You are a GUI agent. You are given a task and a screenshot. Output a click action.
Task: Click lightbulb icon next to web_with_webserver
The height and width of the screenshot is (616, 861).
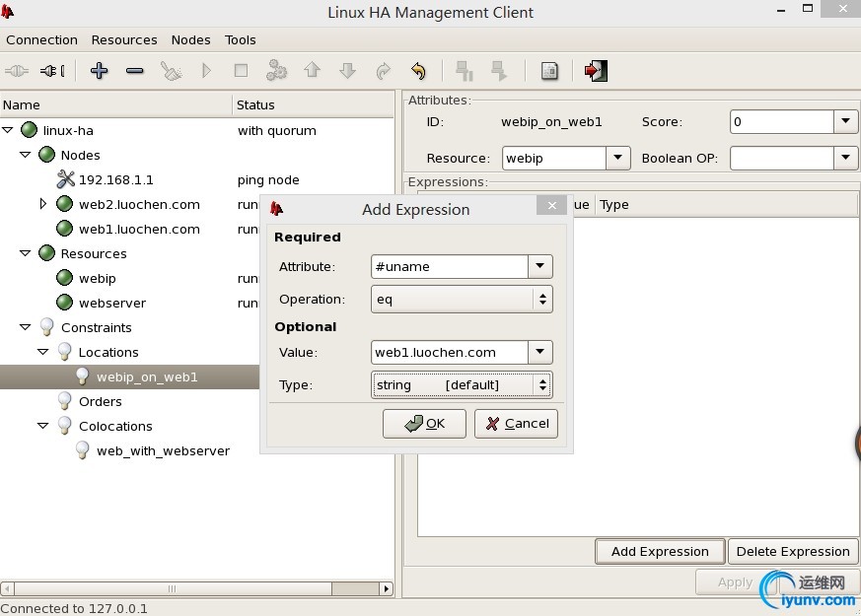click(x=83, y=450)
